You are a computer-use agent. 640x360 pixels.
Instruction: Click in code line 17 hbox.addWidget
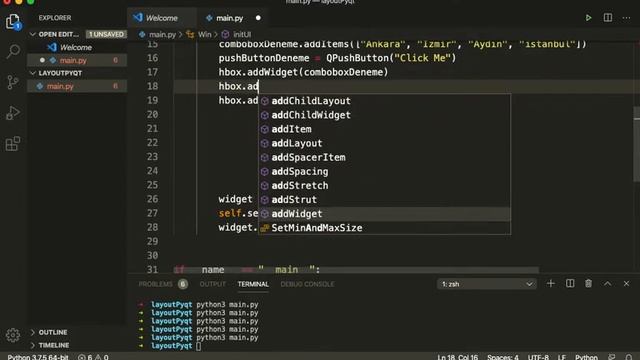tap(303, 72)
